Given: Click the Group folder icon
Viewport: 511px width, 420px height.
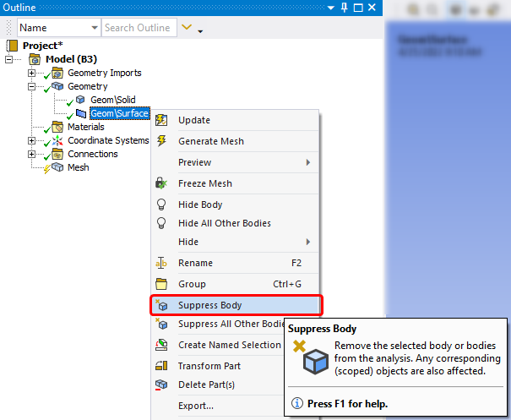Looking at the screenshot, I should coord(161,284).
